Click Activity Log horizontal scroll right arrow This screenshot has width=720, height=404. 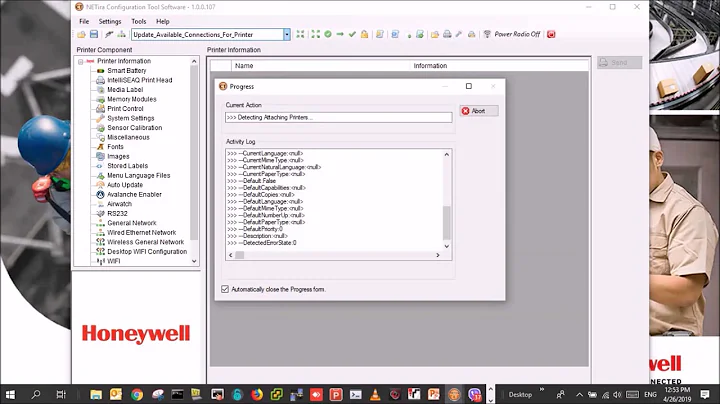click(438, 255)
